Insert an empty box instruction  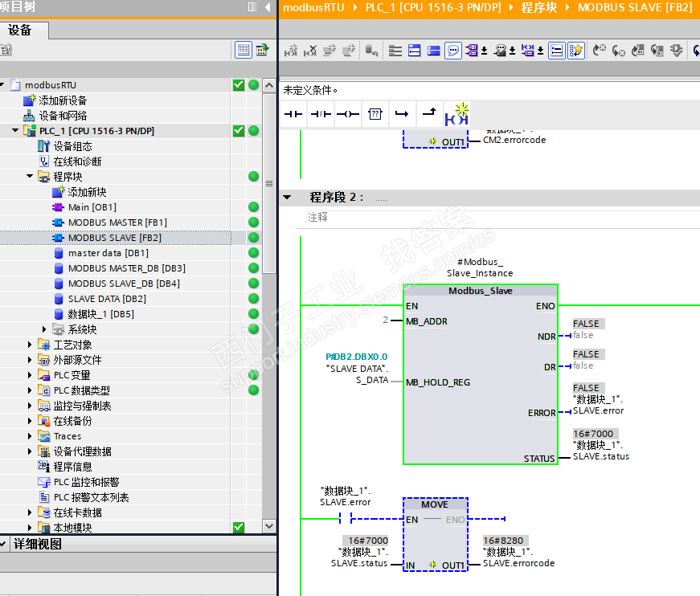click(x=375, y=114)
